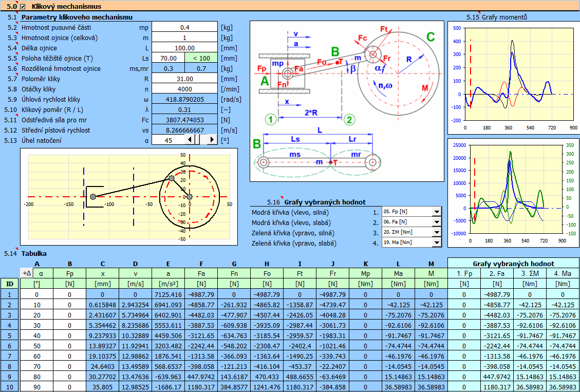The width and height of the screenshot is (580, 392).
Task: Click Fo cell -3185.54 in row 5
Action: click(267, 336)
